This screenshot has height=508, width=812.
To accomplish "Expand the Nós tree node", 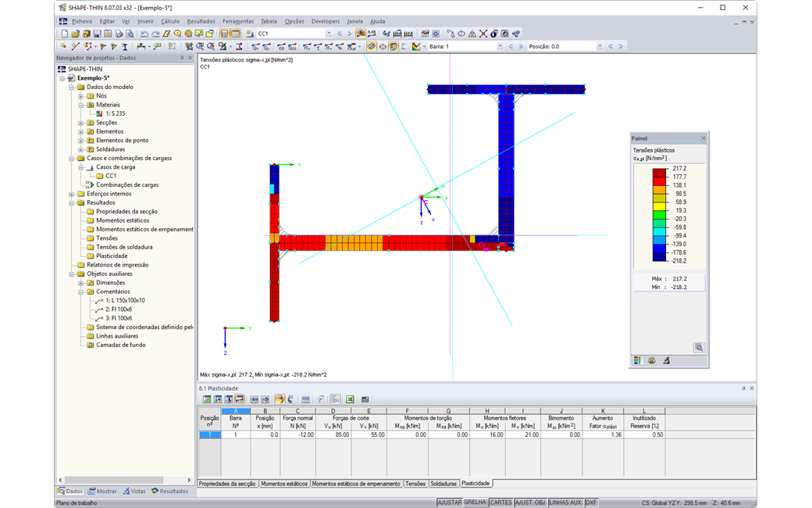I will point(80,96).
